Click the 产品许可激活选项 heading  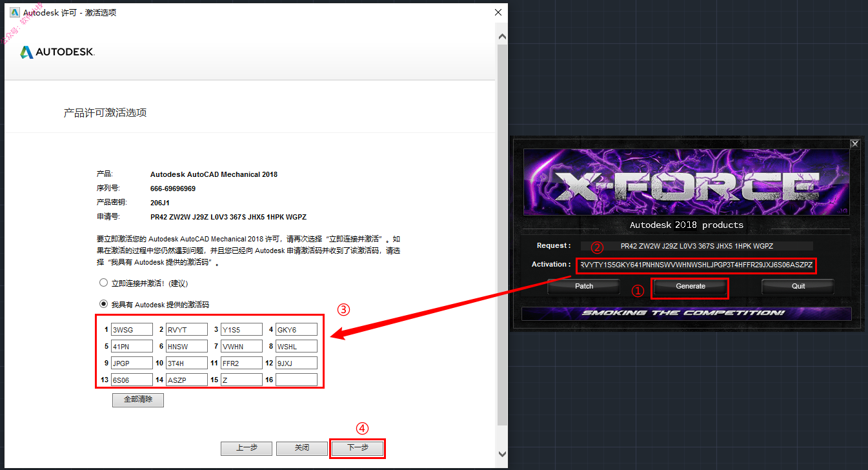click(x=105, y=113)
